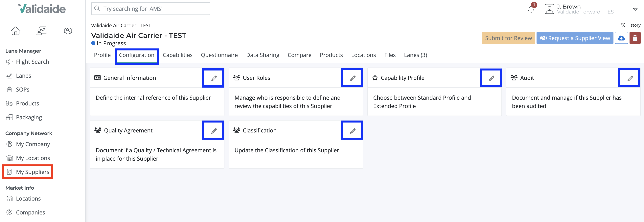
Task: Open Products in Lane Manager sidebar
Action: [28, 103]
